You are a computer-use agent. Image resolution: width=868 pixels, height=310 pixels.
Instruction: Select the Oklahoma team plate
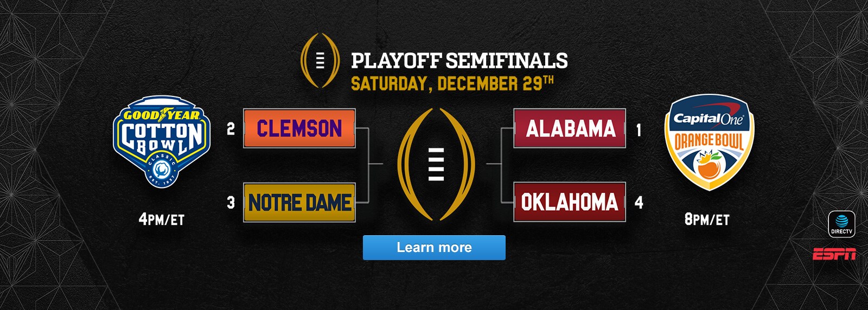(x=570, y=202)
